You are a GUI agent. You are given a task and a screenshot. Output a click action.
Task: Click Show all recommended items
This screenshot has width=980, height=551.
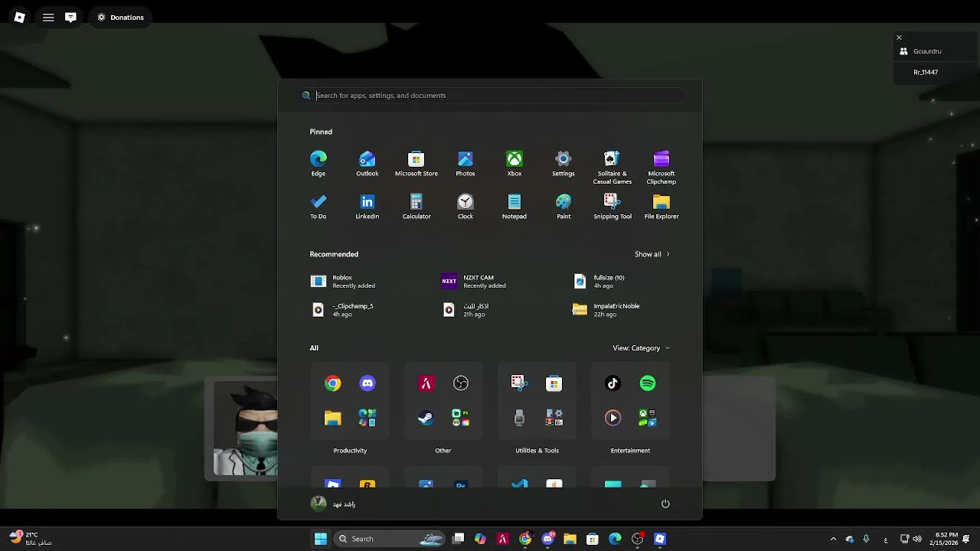[652, 254]
